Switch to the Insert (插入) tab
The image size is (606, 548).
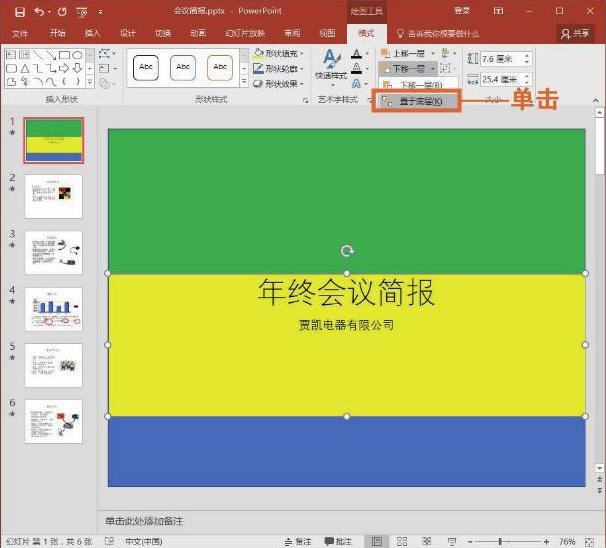[x=92, y=33]
